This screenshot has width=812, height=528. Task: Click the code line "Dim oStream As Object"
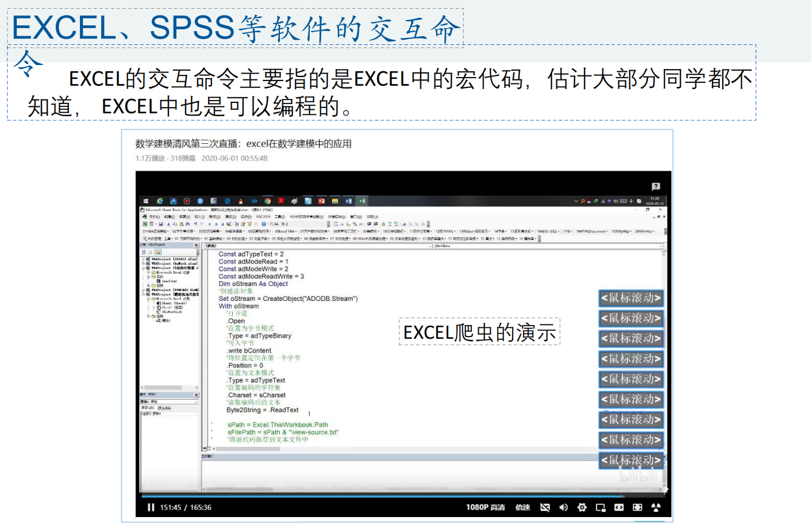253,284
